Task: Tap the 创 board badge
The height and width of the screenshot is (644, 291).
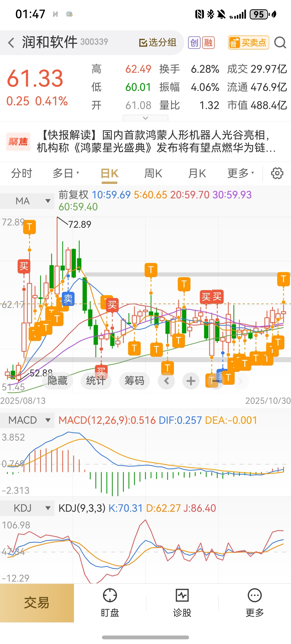Action: pyautogui.click(x=194, y=43)
